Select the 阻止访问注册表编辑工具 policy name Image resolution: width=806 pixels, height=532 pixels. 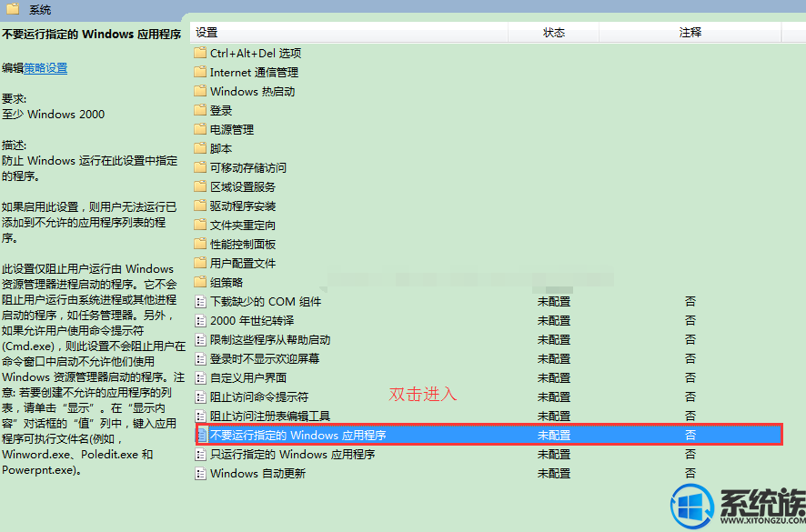point(270,416)
